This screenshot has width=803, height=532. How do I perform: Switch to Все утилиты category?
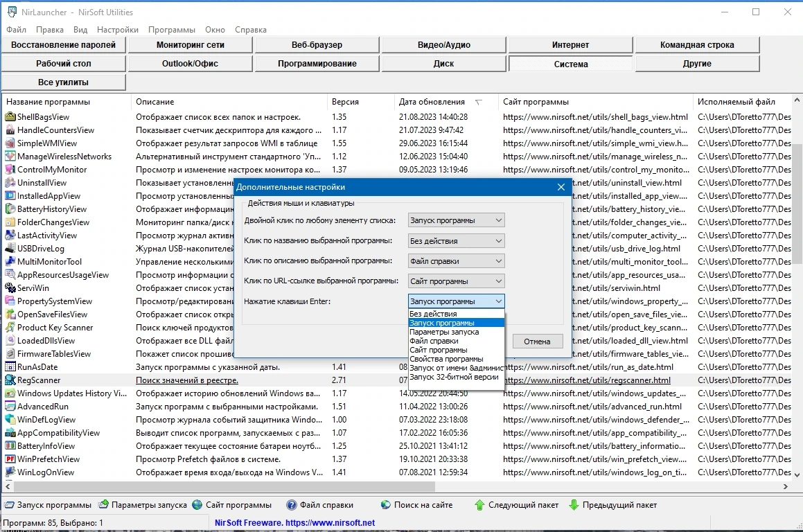point(64,82)
